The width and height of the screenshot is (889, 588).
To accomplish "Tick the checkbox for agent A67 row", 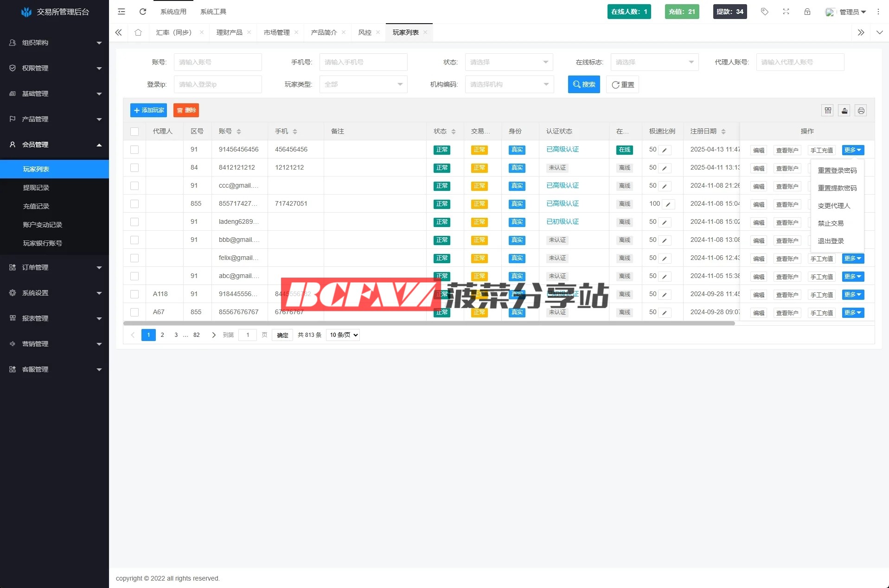I will [134, 312].
